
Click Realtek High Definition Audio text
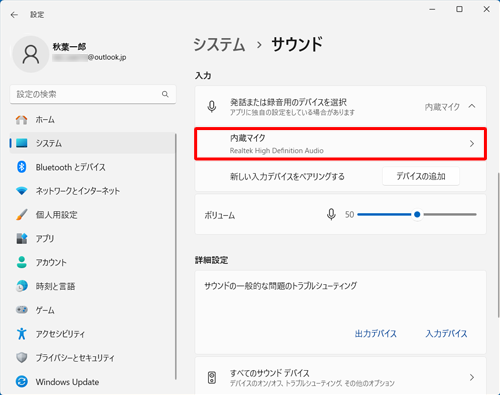click(x=277, y=151)
